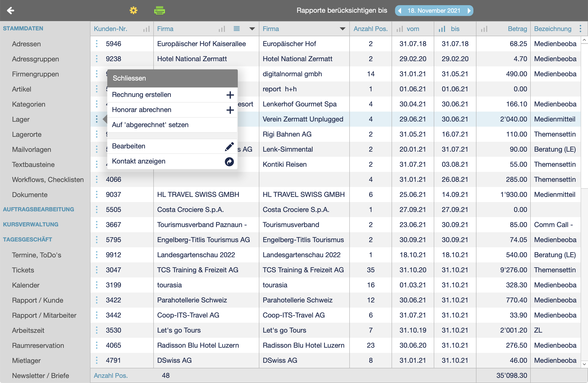
Task: Open column options menu next to Bezeichnung
Action: (580, 29)
